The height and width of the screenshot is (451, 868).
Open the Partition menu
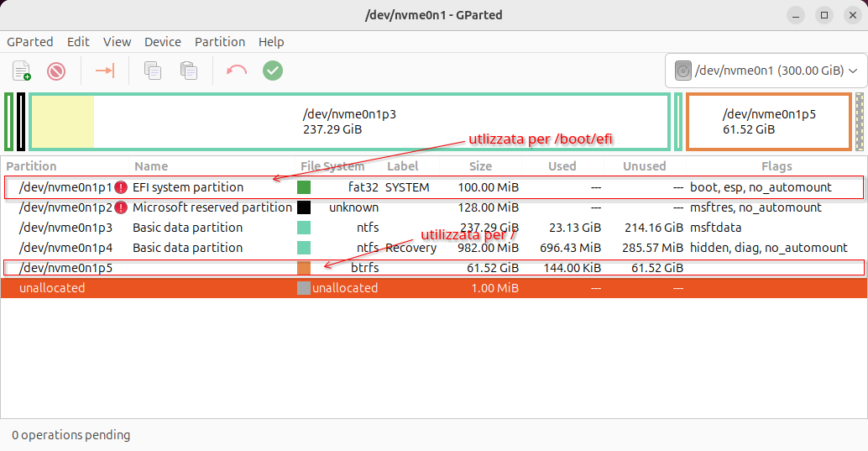pos(220,42)
